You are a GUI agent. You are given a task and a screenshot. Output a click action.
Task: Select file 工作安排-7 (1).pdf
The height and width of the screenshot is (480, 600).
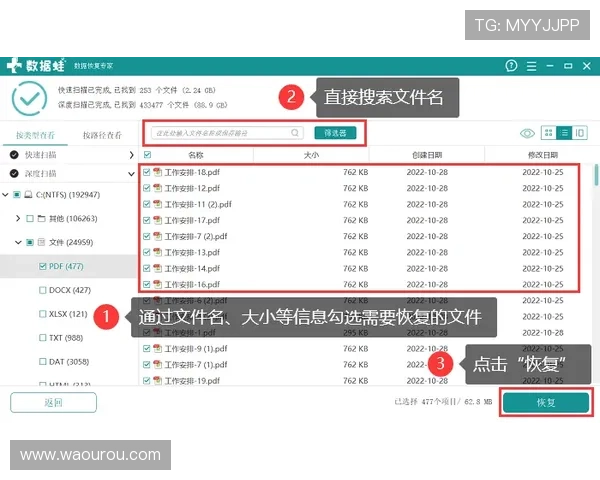tap(196, 364)
